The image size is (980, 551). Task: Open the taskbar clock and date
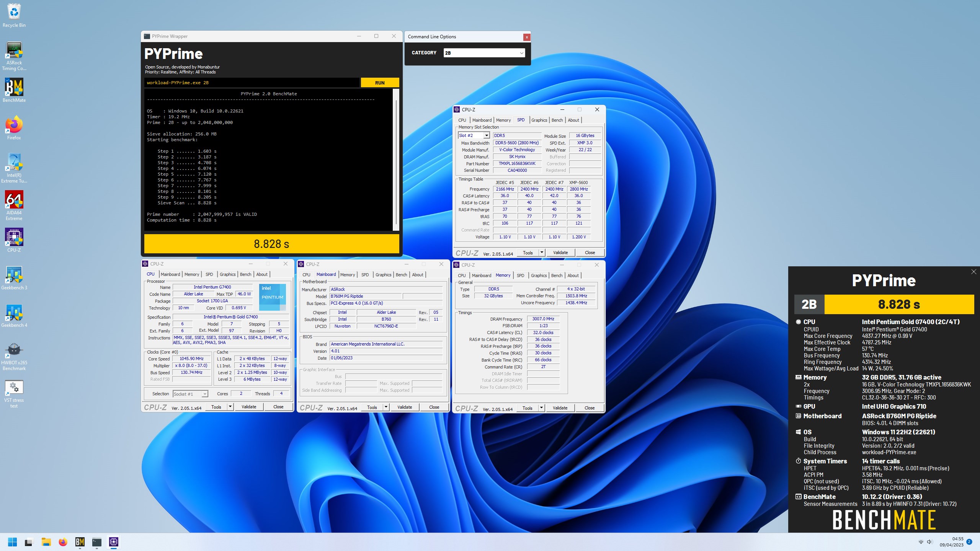coord(952,542)
